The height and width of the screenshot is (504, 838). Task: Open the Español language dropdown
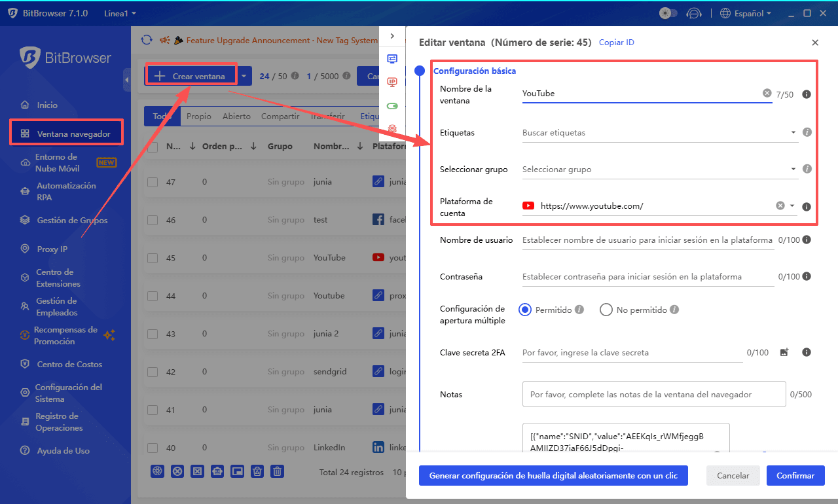coord(746,13)
